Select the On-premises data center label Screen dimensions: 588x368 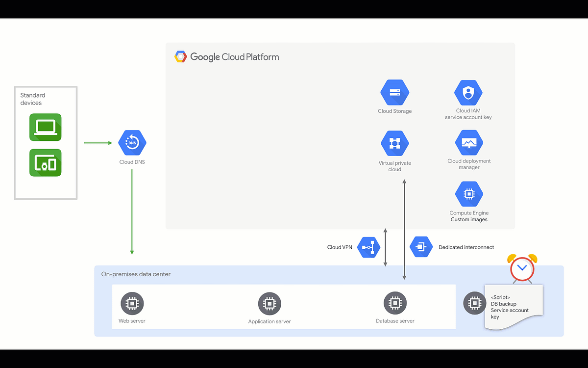(x=136, y=274)
